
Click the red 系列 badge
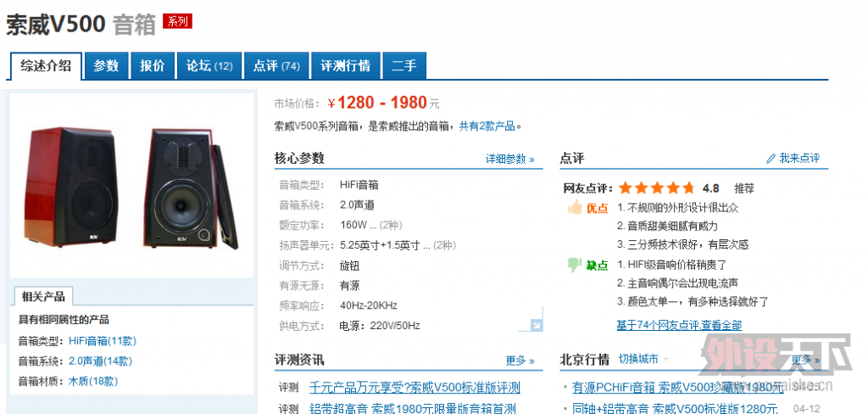[177, 21]
